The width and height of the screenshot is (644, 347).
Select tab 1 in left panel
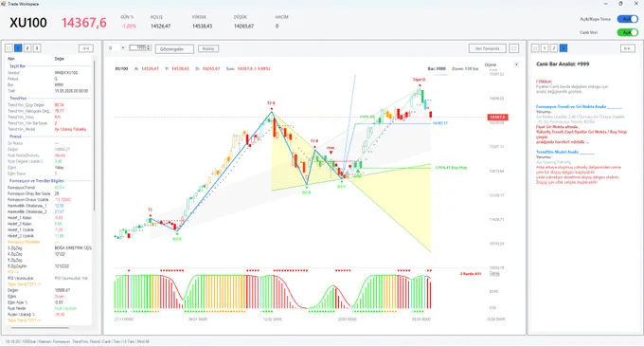tap(18, 48)
